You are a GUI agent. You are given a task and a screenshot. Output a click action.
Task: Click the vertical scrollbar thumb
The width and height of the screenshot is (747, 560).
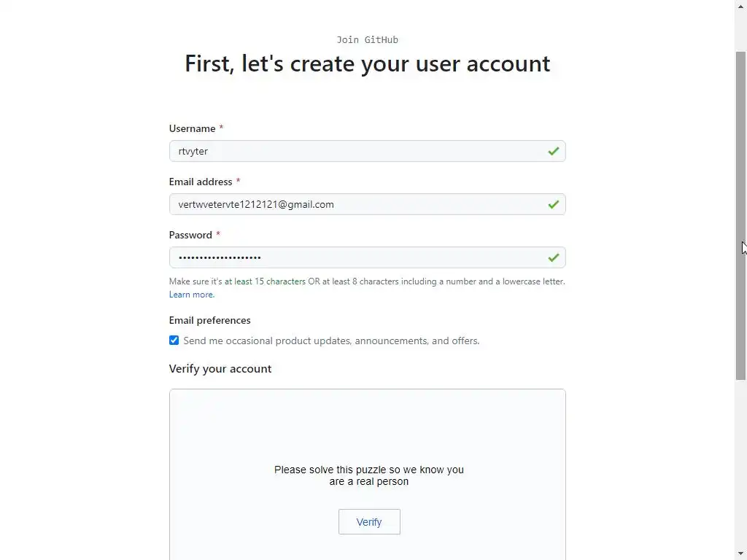pyautogui.click(x=740, y=215)
